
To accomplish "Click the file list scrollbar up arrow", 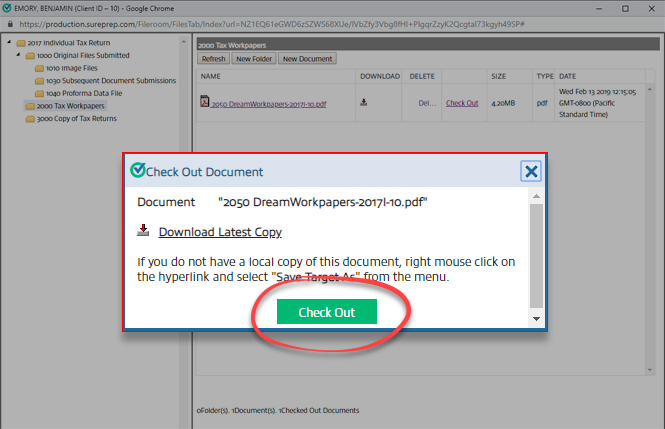I will 650,89.
